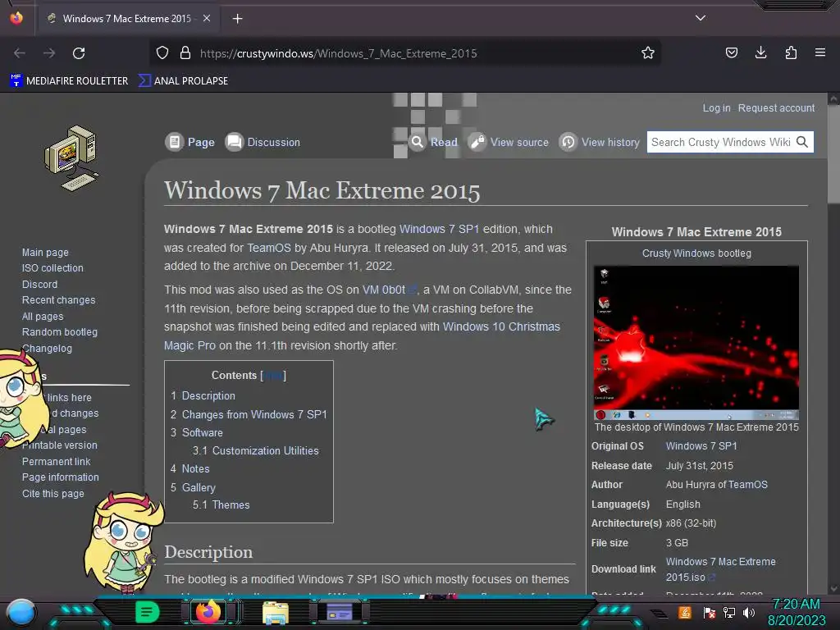Image resolution: width=840 pixels, height=630 pixels.
Task: Open Permanent link in sidebar
Action: [x=57, y=461]
